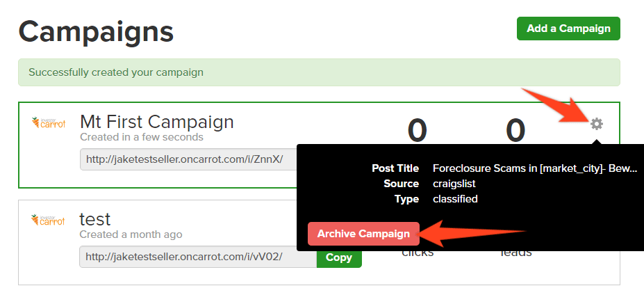This screenshot has height=295, width=644.
Task: Open the test campaign title
Action: point(95,219)
